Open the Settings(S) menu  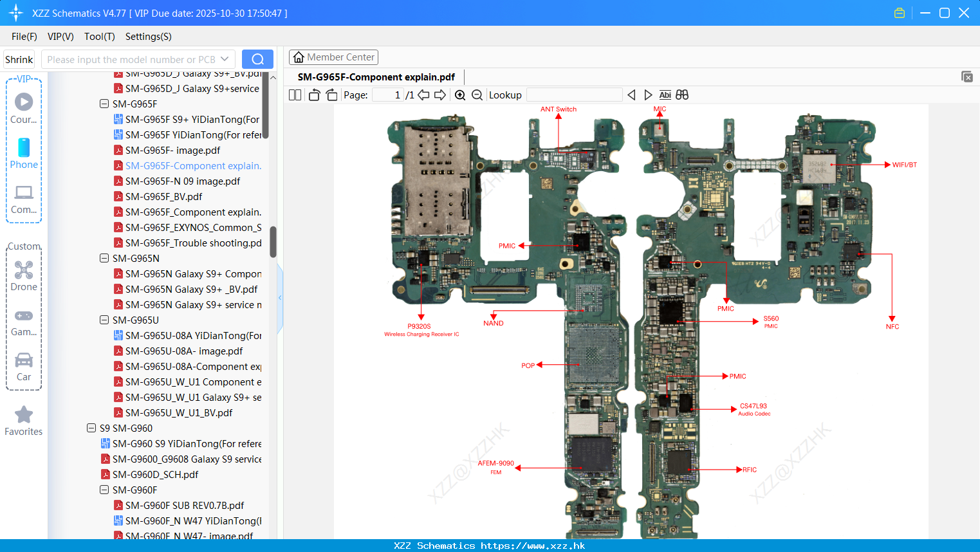[x=149, y=37]
